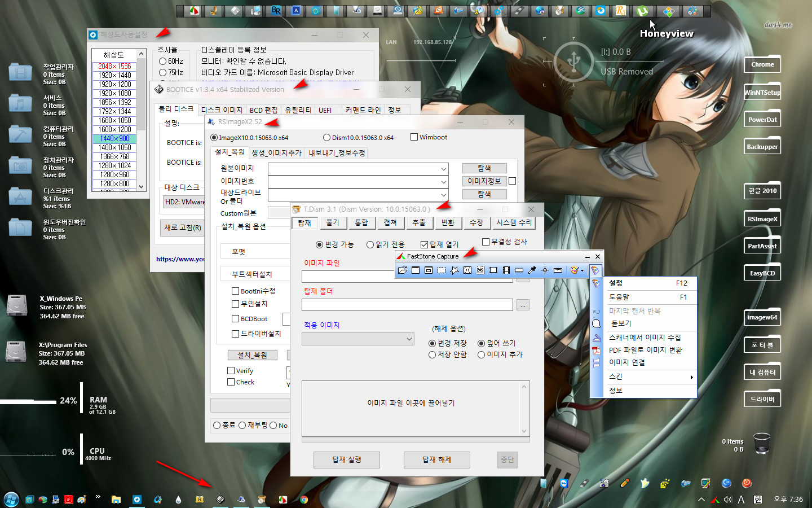Launch the BR icon in top dock
This screenshot has height=508, width=812.
coord(276,11)
